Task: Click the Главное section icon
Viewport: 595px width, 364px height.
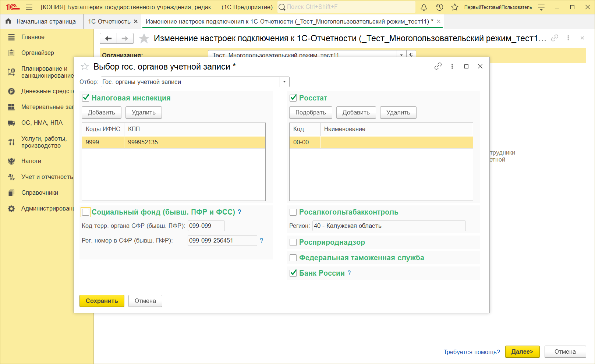Action: click(11, 37)
